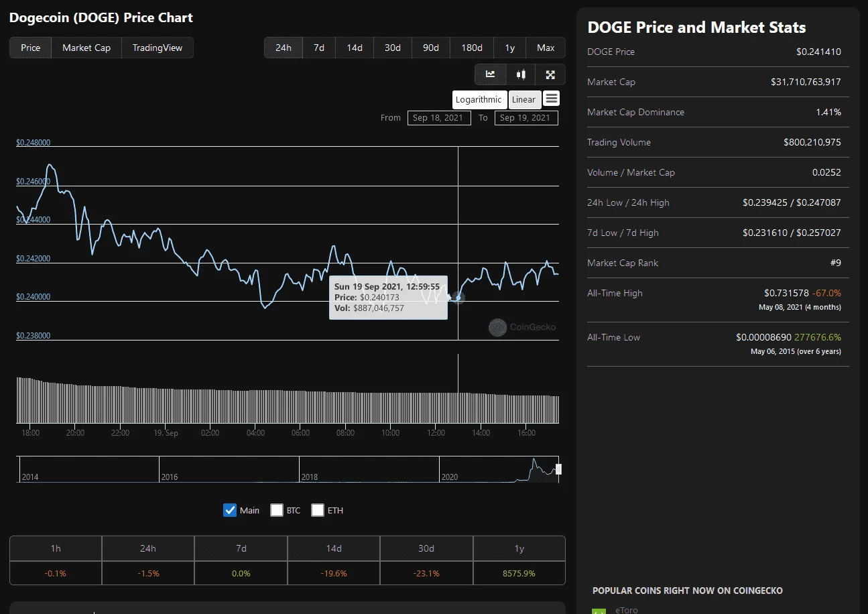
Task: Click the $0.246000 axis label
Action: point(34,182)
